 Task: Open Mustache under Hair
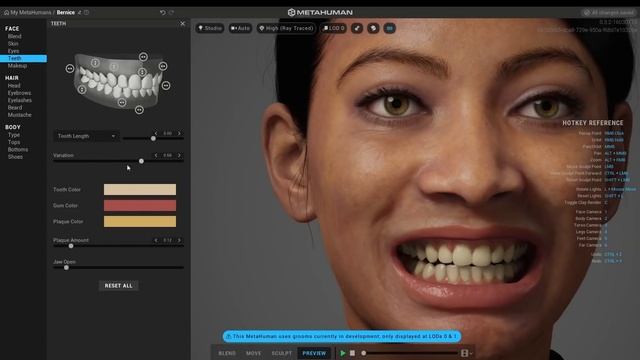pyautogui.click(x=19, y=115)
